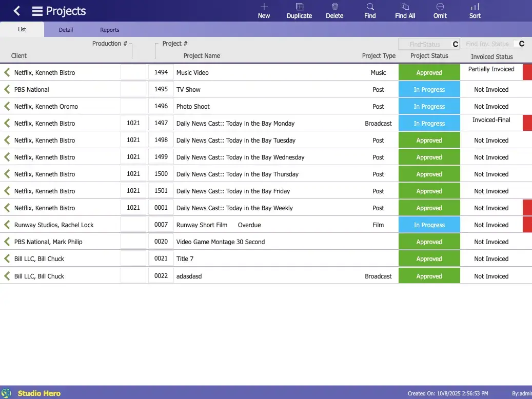Screen dimensions: 532x399
Task: Open the Photo Shoot row arrow
Action: 7,106
